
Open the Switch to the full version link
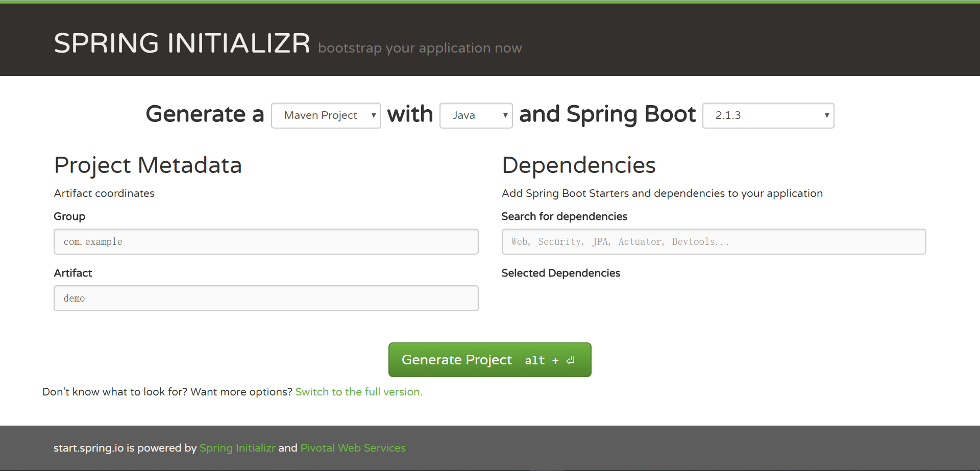(359, 392)
